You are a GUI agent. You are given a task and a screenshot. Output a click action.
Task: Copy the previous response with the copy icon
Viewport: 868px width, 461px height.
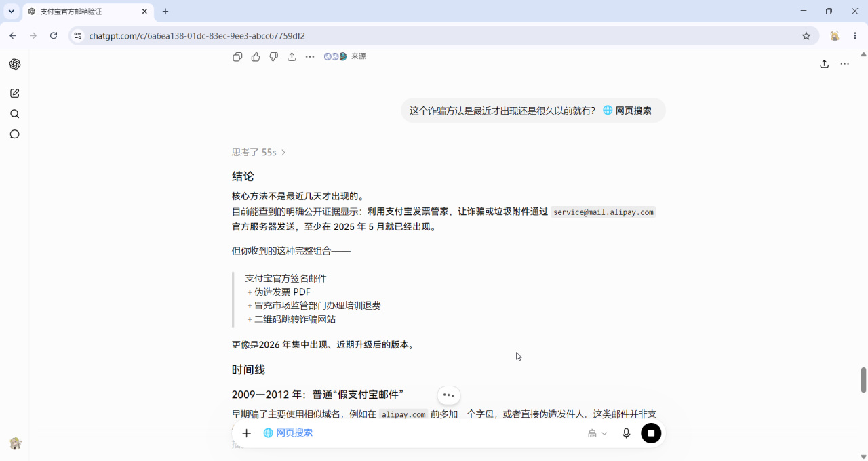click(237, 57)
